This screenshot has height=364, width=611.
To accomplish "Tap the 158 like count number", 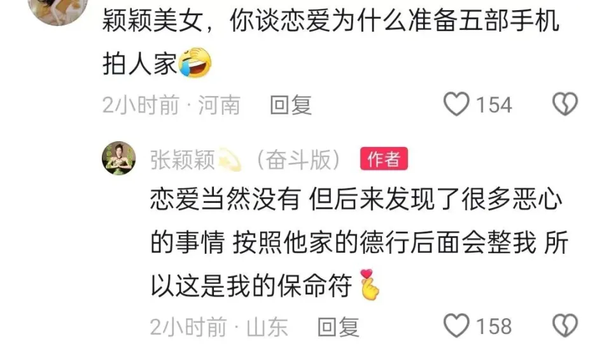I will pos(494,326).
